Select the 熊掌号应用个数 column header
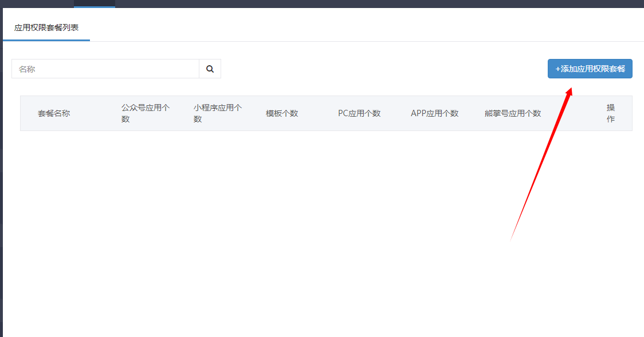 click(x=513, y=113)
